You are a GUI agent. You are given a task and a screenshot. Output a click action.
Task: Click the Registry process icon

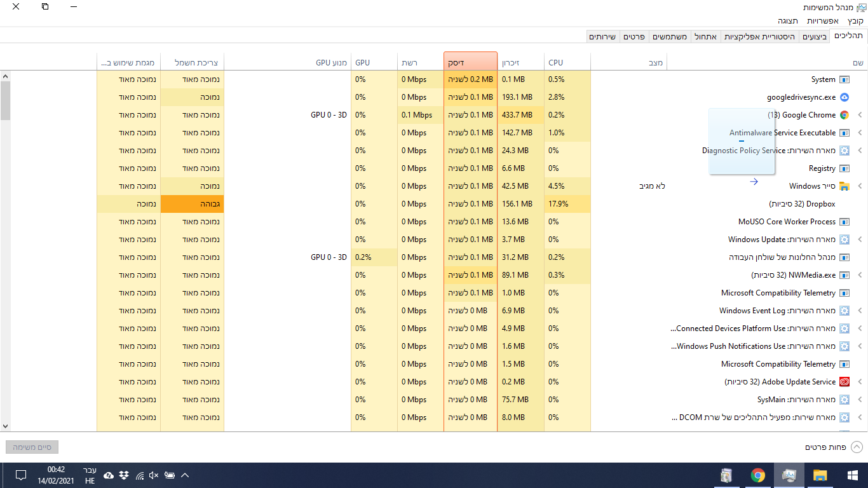coord(844,168)
